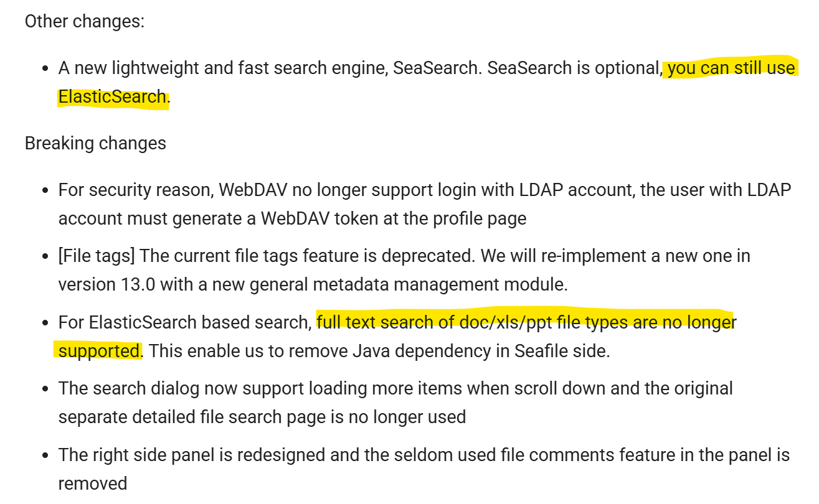Click the bullet point before "For security reason"

(x=45, y=190)
